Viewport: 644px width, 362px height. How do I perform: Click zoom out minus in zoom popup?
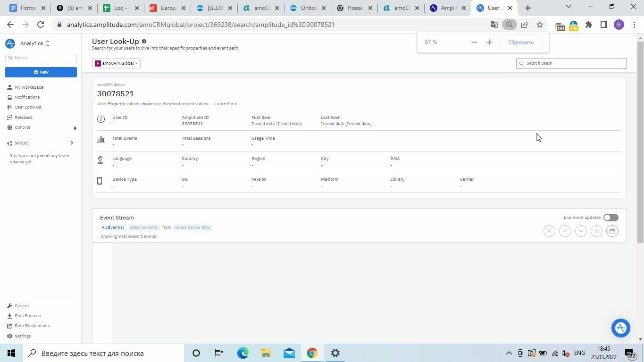[x=474, y=42]
